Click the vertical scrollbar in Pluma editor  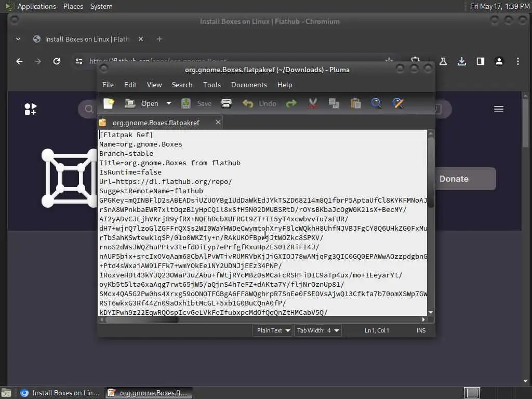pos(431,171)
